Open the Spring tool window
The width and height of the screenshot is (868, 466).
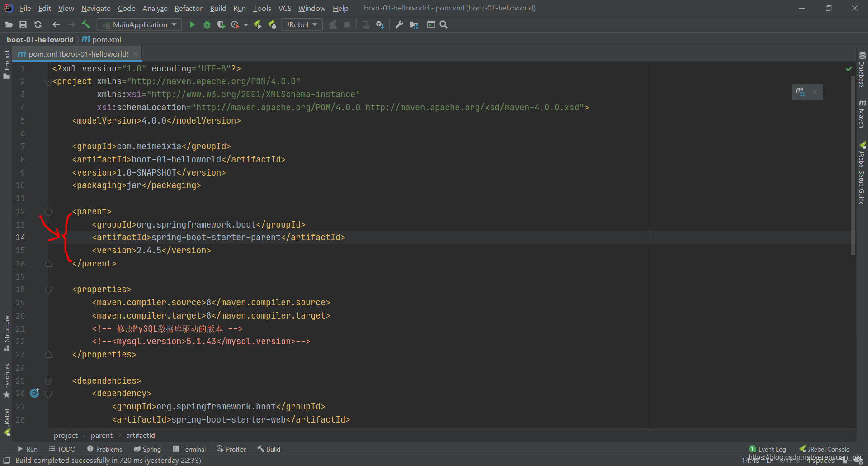(x=147, y=449)
